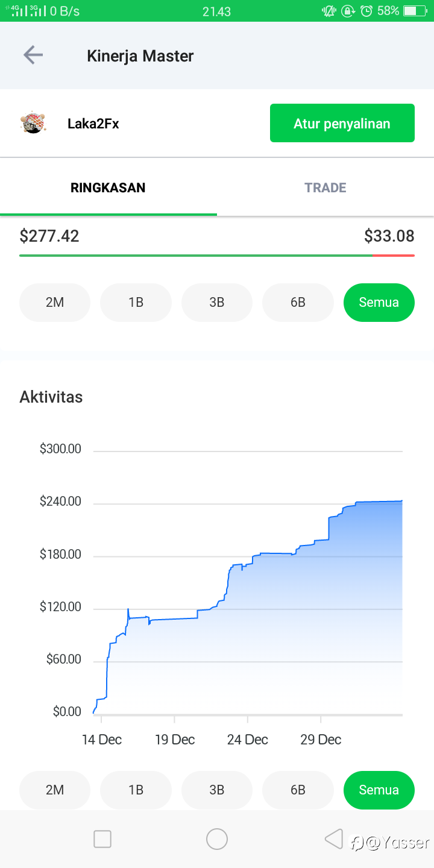Select the upper 3B period filter
This screenshot has height=868, width=434.
click(x=217, y=302)
